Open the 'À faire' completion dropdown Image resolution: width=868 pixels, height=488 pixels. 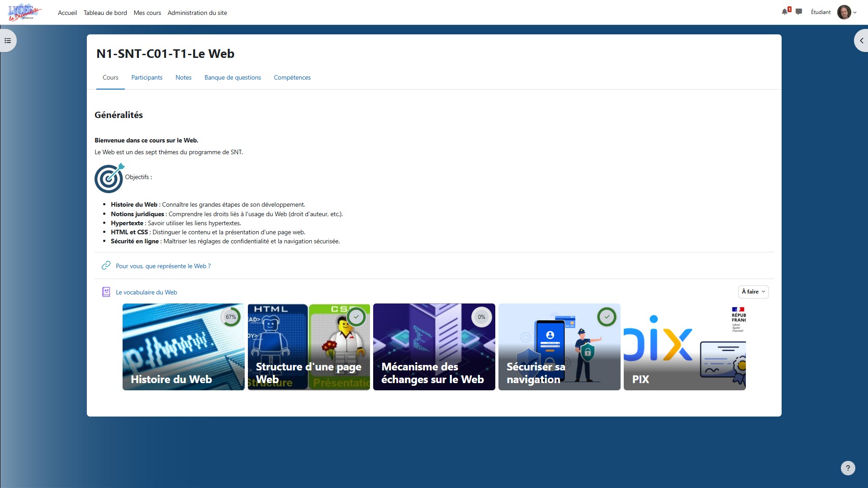pyautogui.click(x=753, y=292)
